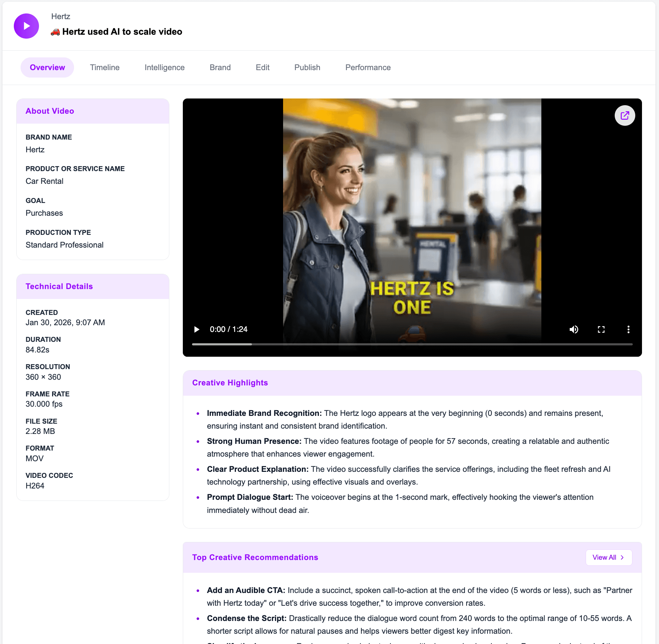
Task: Open the Edit tab
Action: click(x=263, y=67)
